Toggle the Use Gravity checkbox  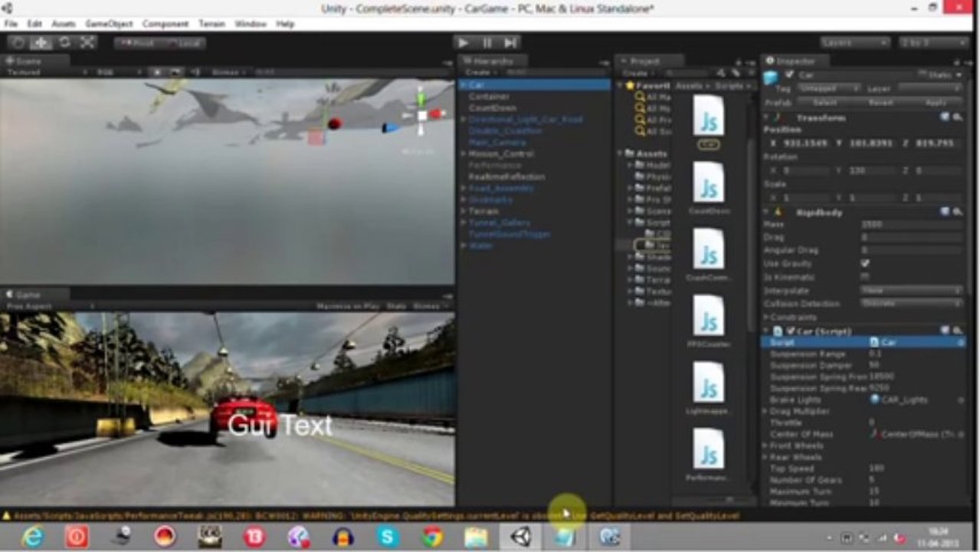865,263
